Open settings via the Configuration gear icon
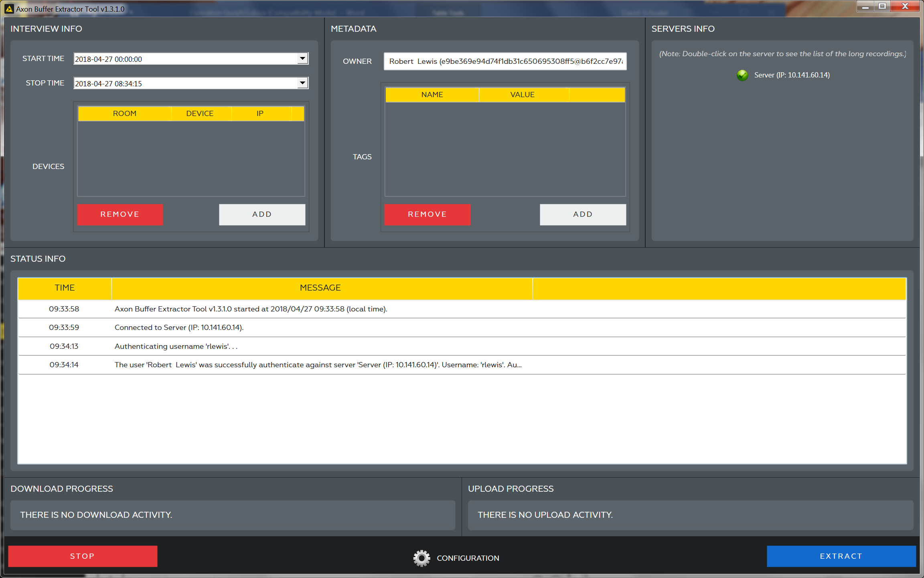Screen dimensions: 924x578 click(x=421, y=558)
